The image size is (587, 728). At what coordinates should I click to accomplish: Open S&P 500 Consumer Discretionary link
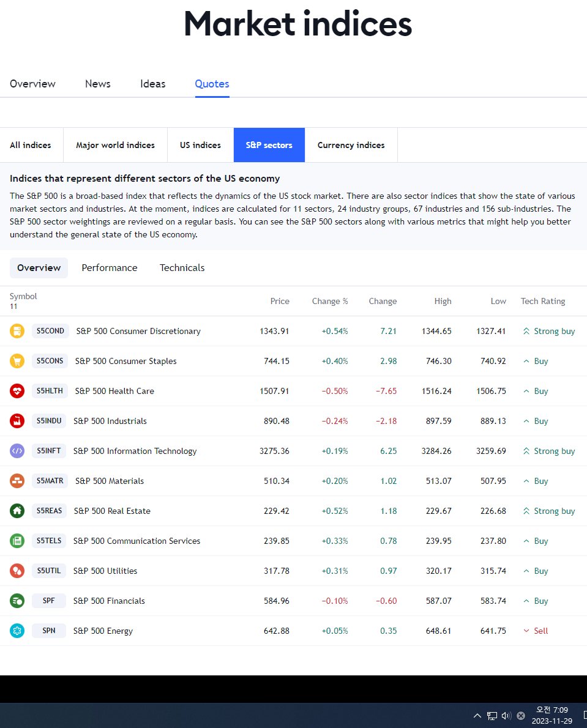click(x=138, y=331)
